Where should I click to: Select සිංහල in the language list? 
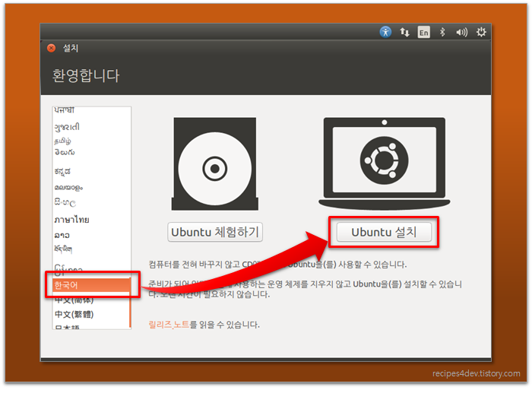pos(91,203)
